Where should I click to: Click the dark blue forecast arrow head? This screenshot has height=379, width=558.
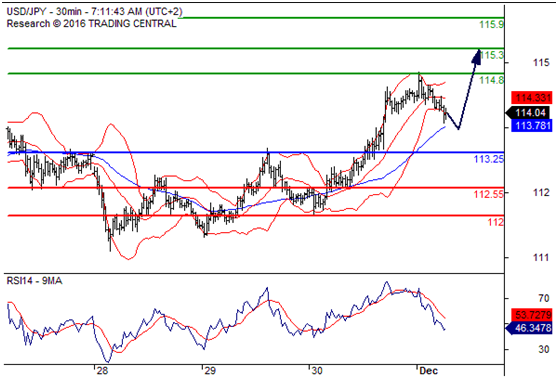click(477, 57)
